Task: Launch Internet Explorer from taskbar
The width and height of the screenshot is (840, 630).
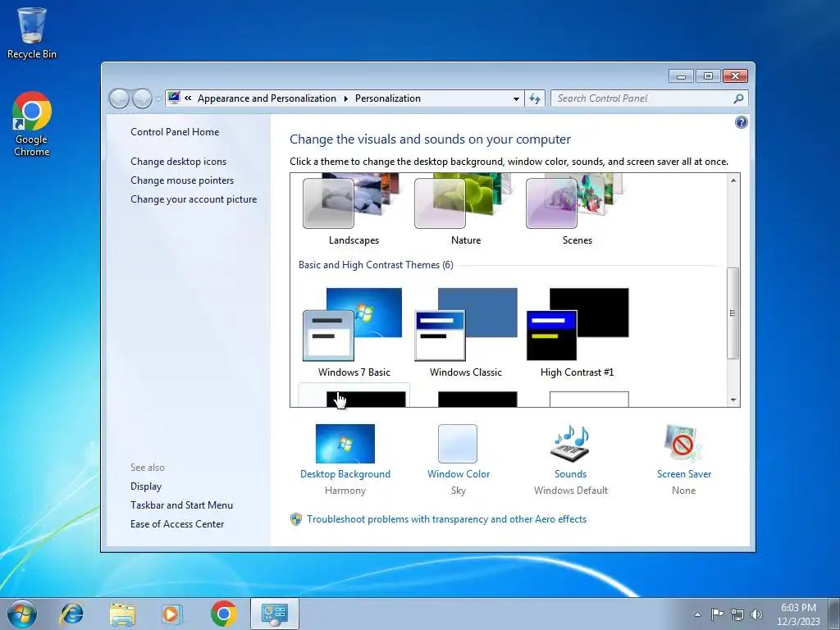Action: click(72, 614)
